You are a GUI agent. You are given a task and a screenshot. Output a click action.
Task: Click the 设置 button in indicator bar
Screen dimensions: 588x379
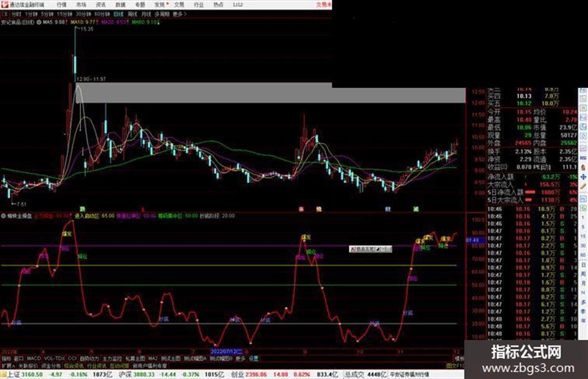[254, 358]
